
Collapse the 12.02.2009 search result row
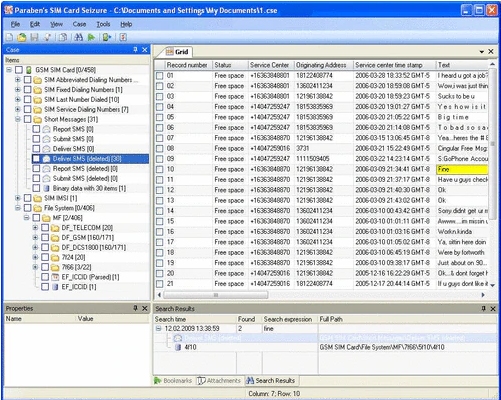tap(159, 329)
